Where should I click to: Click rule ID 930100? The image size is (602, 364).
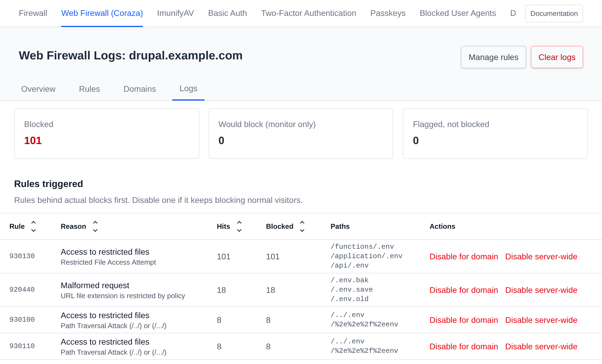pyautogui.click(x=22, y=320)
